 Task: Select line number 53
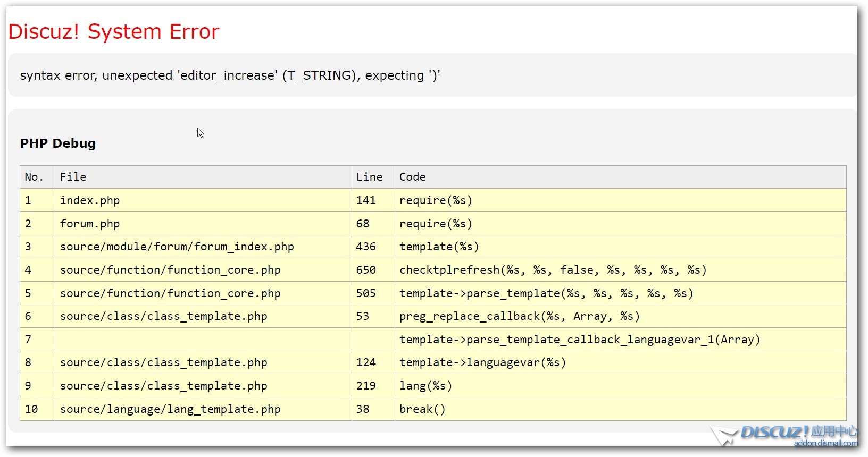point(363,316)
